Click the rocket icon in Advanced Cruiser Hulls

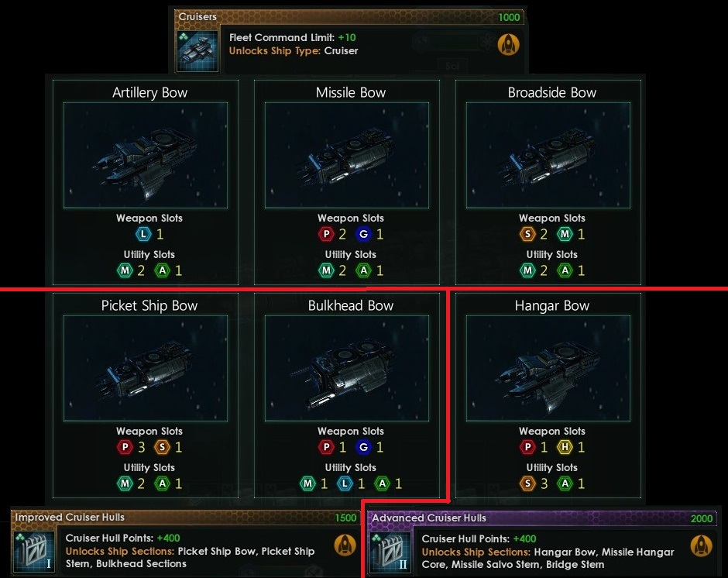702,545
